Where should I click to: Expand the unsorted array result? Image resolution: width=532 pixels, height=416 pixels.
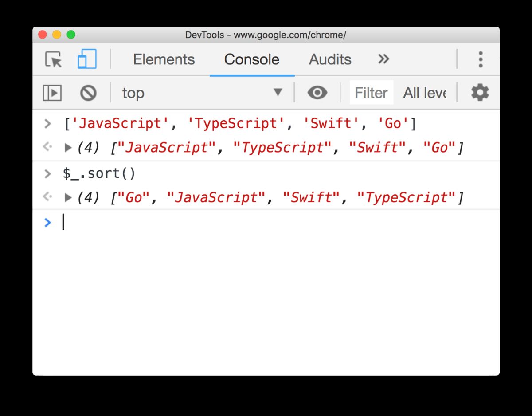(x=68, y=148)
